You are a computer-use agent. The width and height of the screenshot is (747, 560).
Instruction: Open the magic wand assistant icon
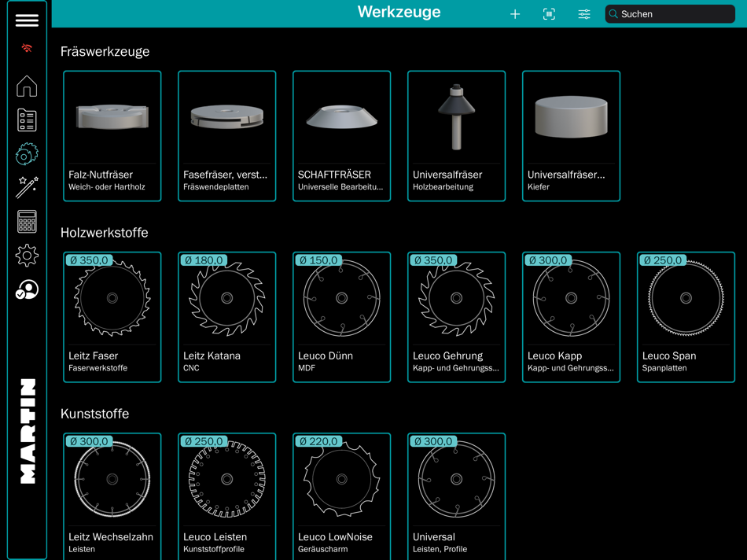click(27, 187)
